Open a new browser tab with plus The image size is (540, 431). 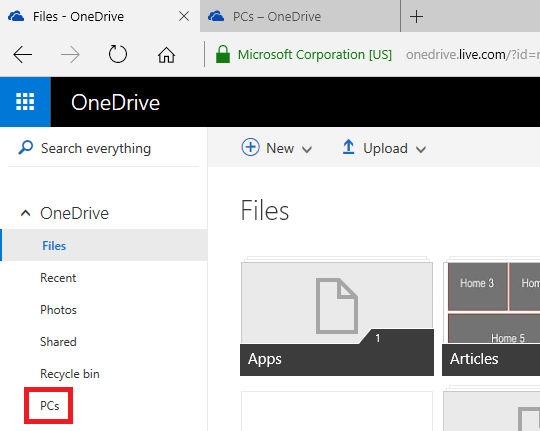point(416,17)
